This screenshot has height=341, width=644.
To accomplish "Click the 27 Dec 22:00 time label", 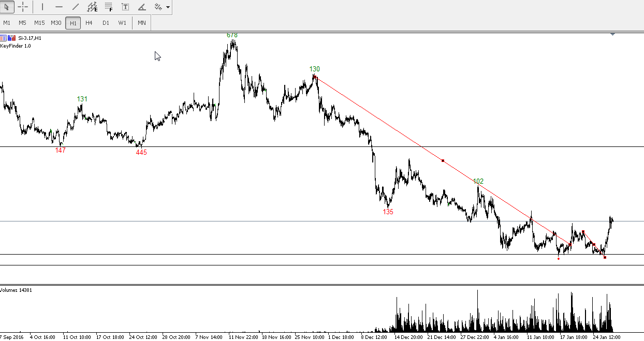I will click(475, 337).
